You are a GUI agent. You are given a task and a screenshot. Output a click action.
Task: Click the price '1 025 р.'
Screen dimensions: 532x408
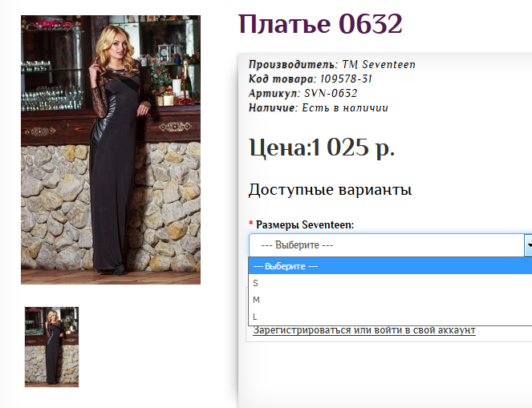353,148
